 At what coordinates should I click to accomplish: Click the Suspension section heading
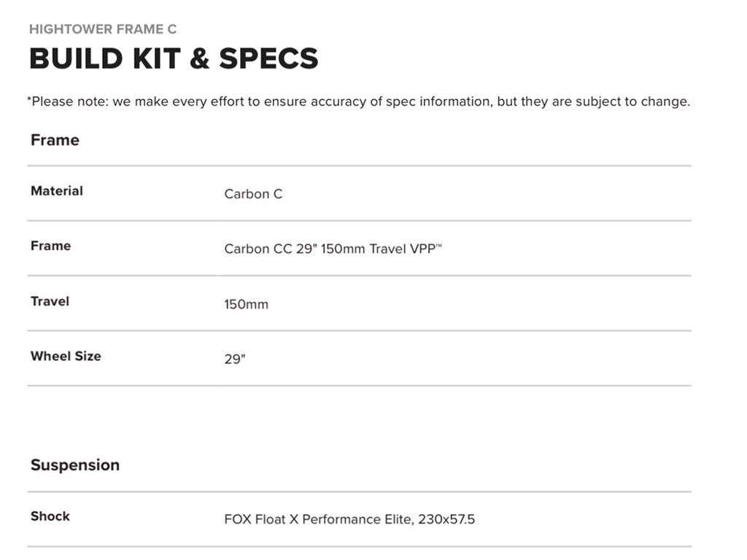pyautogui.click(x=75, y=465)
